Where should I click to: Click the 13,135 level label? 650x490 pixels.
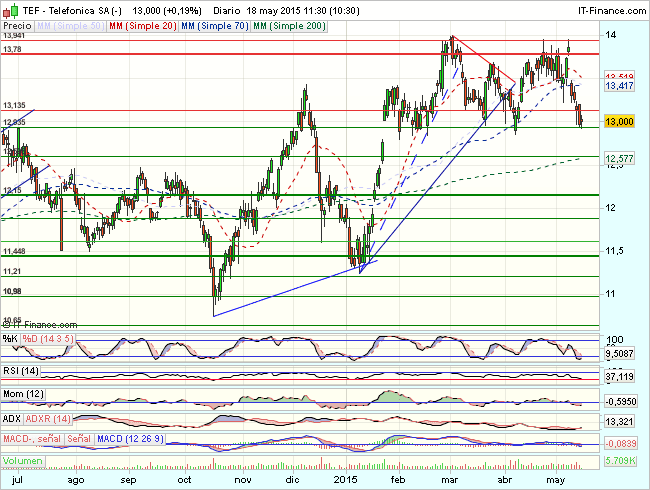(15, 105)
